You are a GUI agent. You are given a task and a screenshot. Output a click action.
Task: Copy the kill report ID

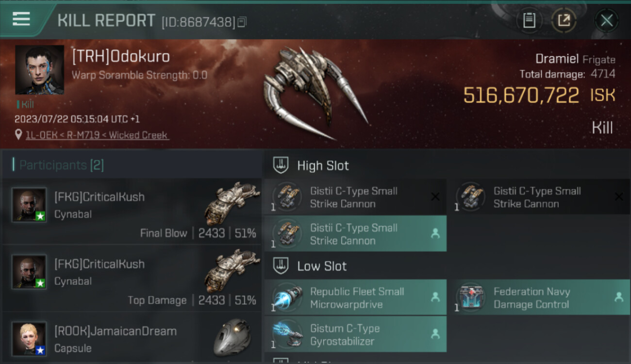click(x=242, y=22)
